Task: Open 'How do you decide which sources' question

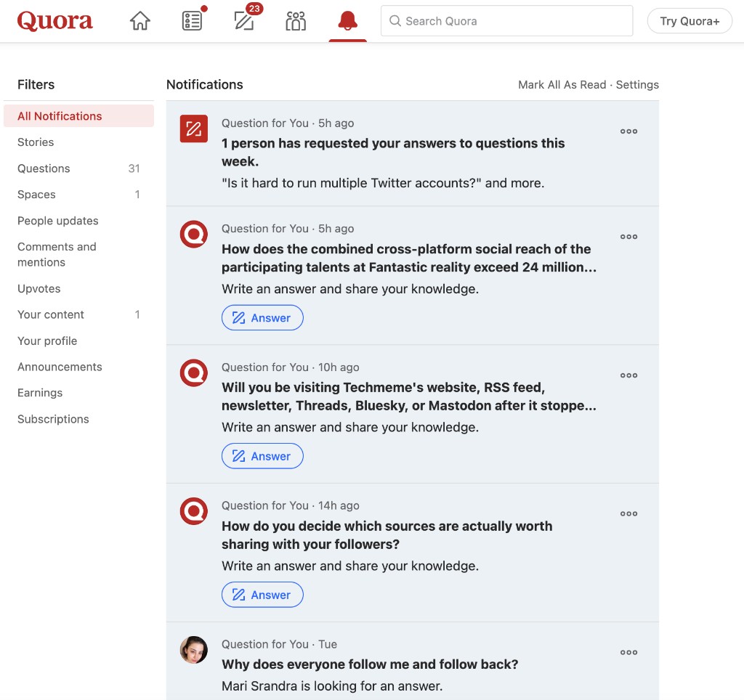Action: click(x=387, y=535)
